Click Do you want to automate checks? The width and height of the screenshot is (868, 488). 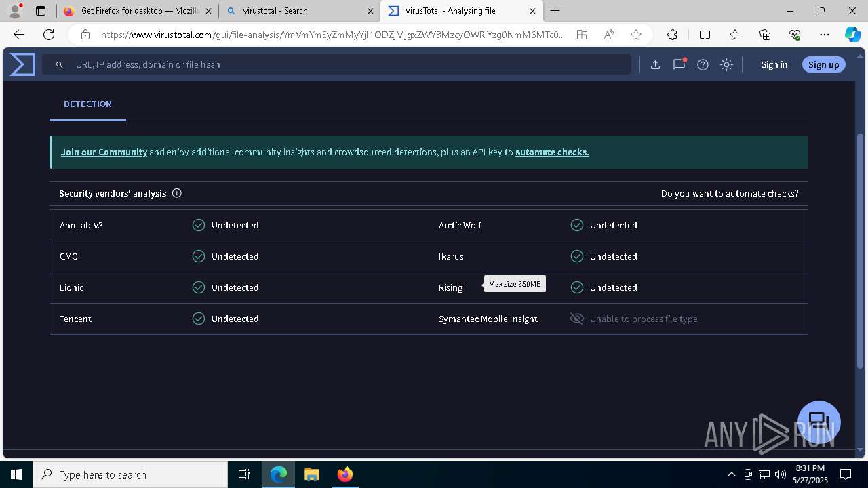[x=730, y=193]
